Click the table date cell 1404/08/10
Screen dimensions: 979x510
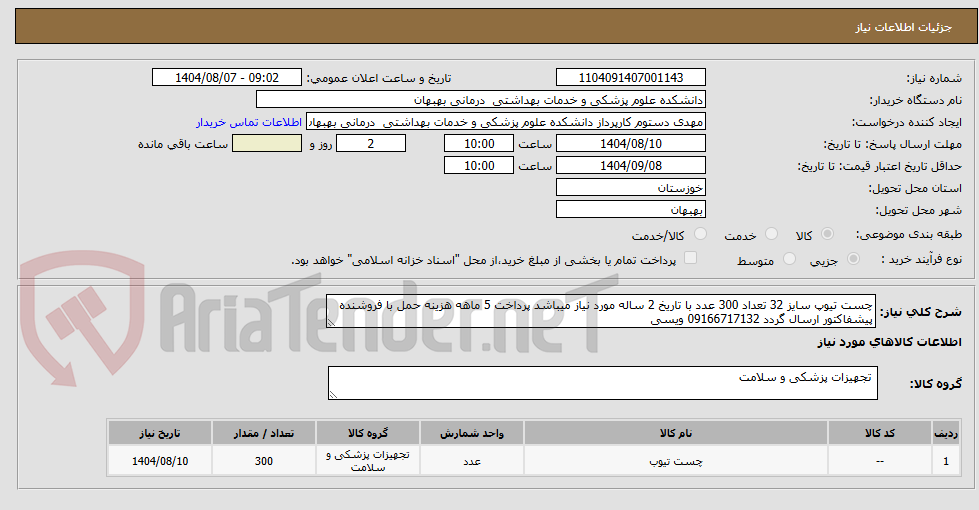[x=160, y=461]
